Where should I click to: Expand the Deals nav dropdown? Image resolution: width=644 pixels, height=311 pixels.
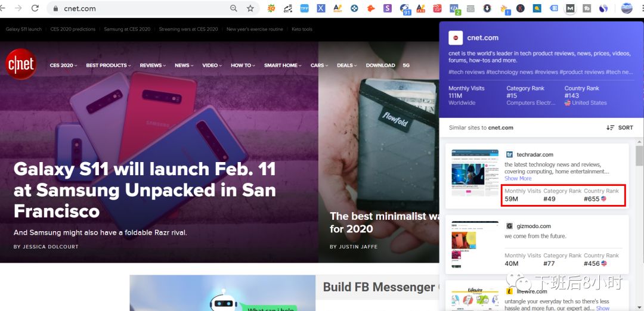(346, 65)
